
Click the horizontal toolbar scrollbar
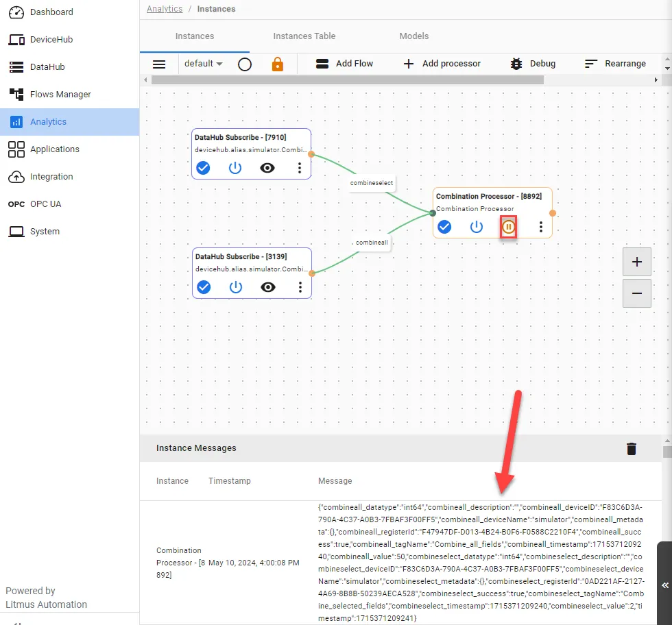coord(348,80)
